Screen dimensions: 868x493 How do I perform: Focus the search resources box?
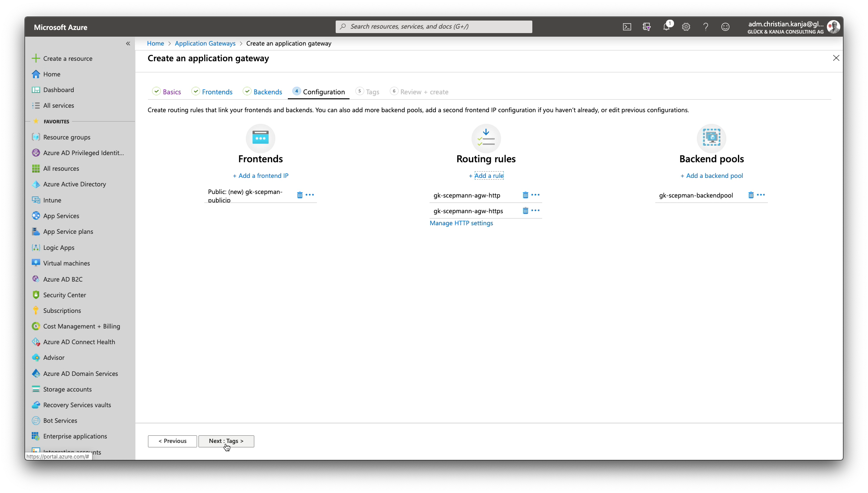(434, 27)
